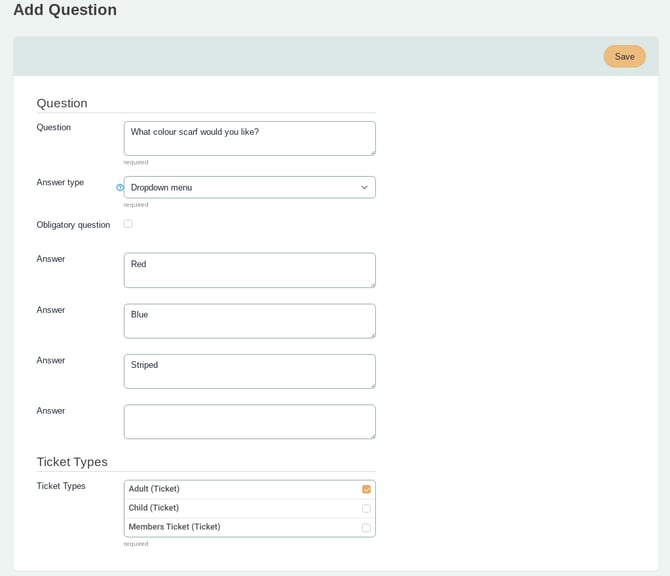Click the answer field containing Red
Image resolution: width=670 pixels, height=576 pixels.
click(249, 270)
